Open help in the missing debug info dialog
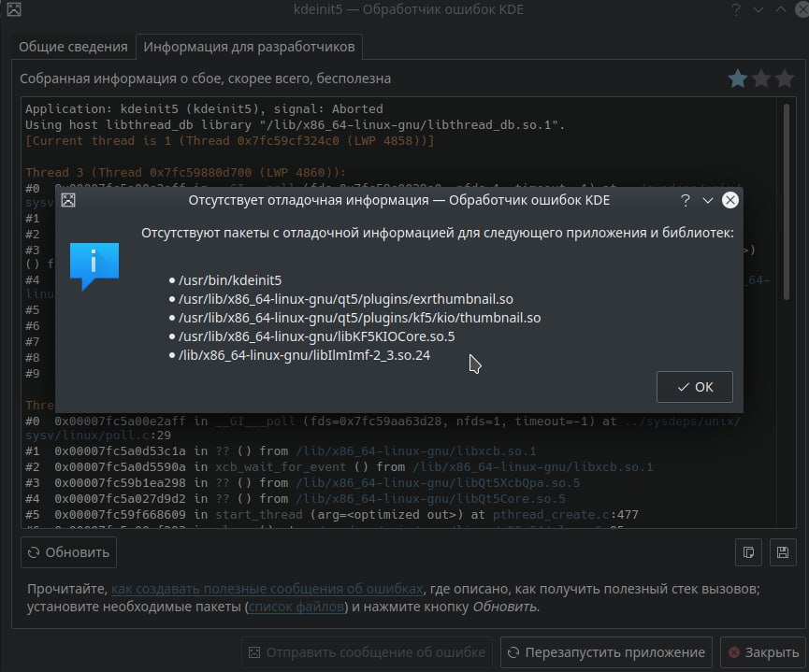The image size is (809, 672). coord(686,200)
